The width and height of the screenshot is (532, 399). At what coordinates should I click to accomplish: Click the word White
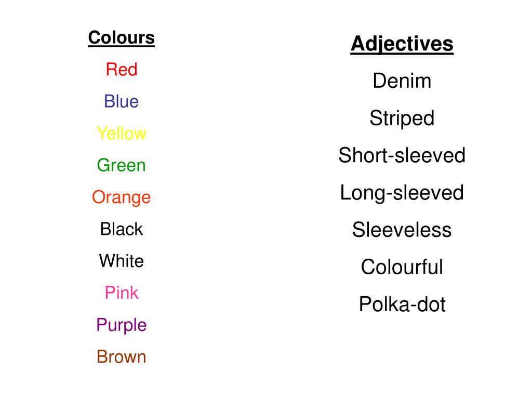tap(122, 261)
